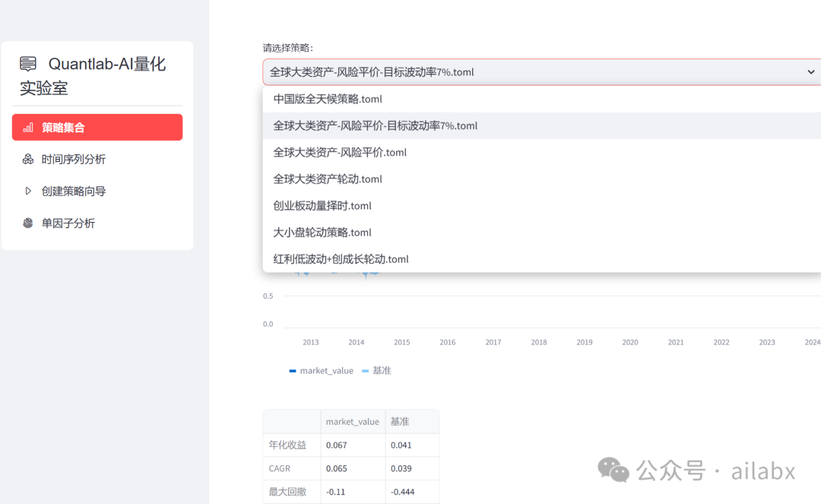Screen dimensions: 821x504
Task: Choose 创业板量择时.toml strategy option
Action: pos(322,205)
